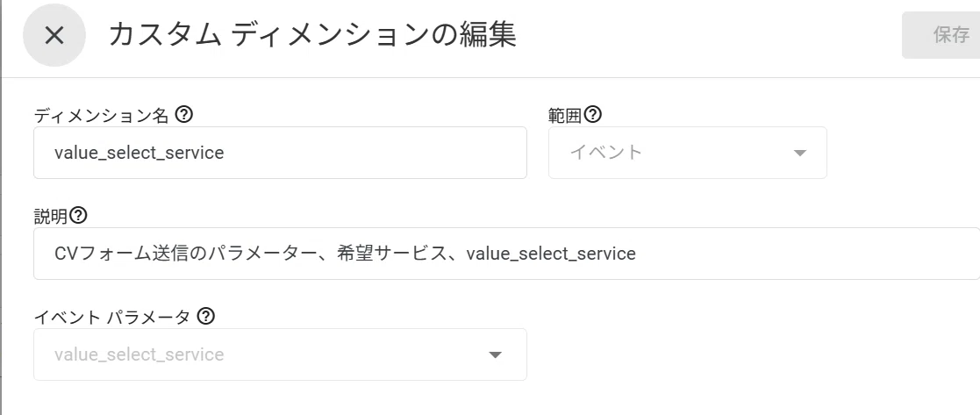Viewport: 980px width, 415px height.
Task: Click the 保存 button
Action: pyautogui.click(x=942, y=35)
